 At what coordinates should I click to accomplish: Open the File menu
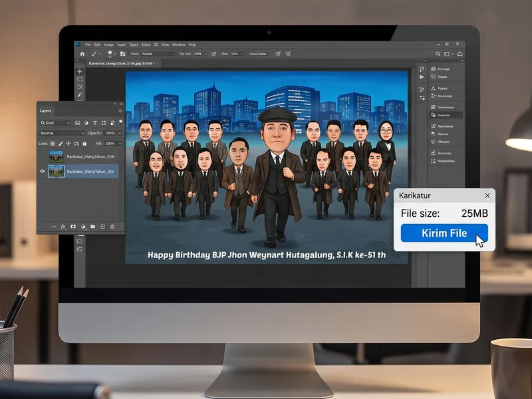point(88,45)
